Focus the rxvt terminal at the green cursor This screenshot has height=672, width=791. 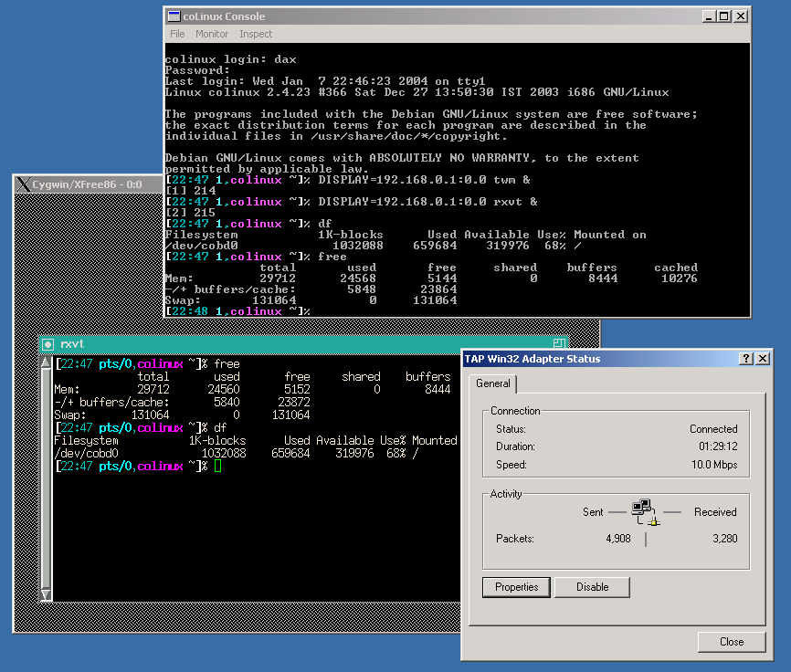point(217,467)
